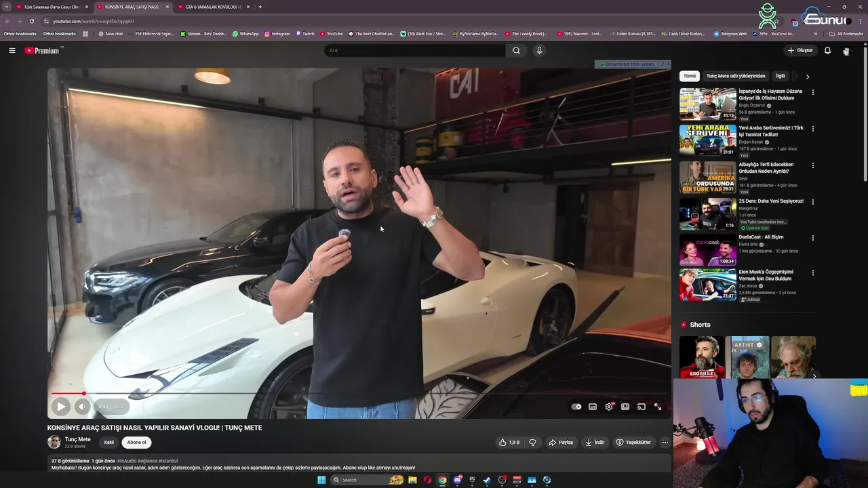
Task: Select the Tümü filter chip
Action: coord(689,76)
